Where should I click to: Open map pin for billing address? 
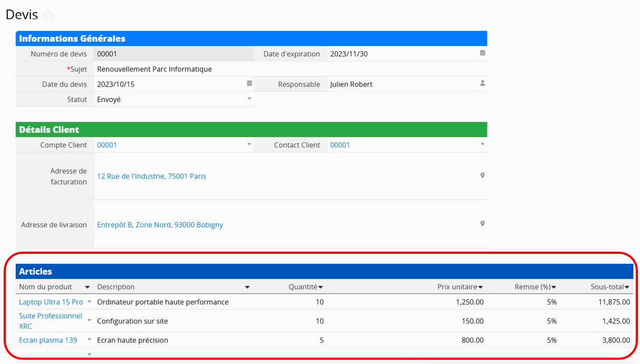pos(482,176)
